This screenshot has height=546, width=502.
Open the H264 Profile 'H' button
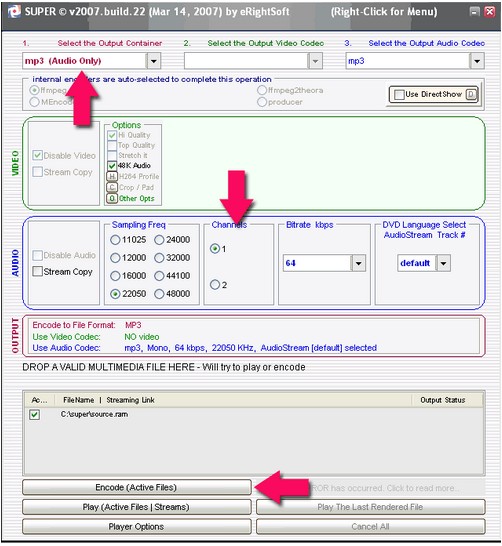[x=112, y=177]
